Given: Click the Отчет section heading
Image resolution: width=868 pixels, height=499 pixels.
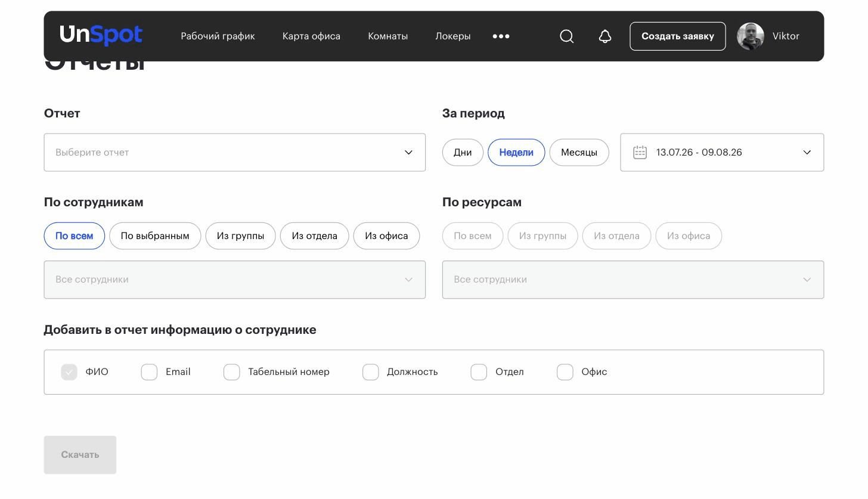Looking at the screenshot, I should pyautogui.click(x=62, y=113).
